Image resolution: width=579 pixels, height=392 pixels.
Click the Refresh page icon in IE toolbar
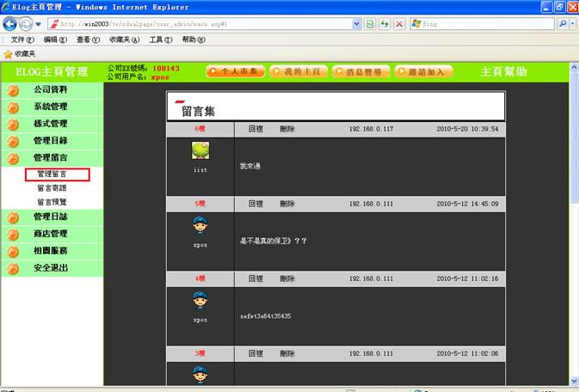tap(384, 23)
